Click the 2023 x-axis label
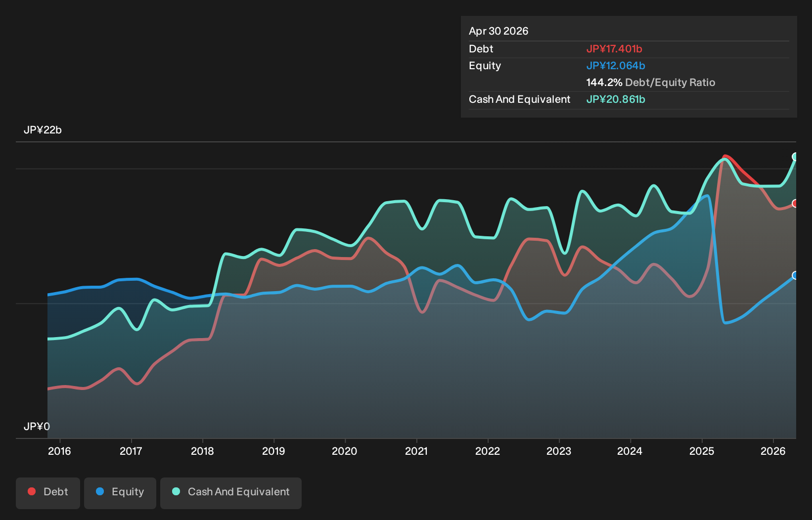Screen dimensions: 812x520 [559, 451]
